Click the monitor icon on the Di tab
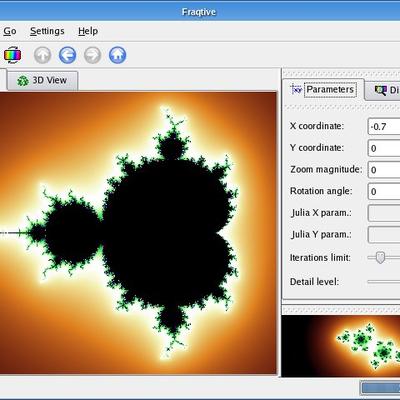Screen dimensions: 400x400 coord(380,90)
